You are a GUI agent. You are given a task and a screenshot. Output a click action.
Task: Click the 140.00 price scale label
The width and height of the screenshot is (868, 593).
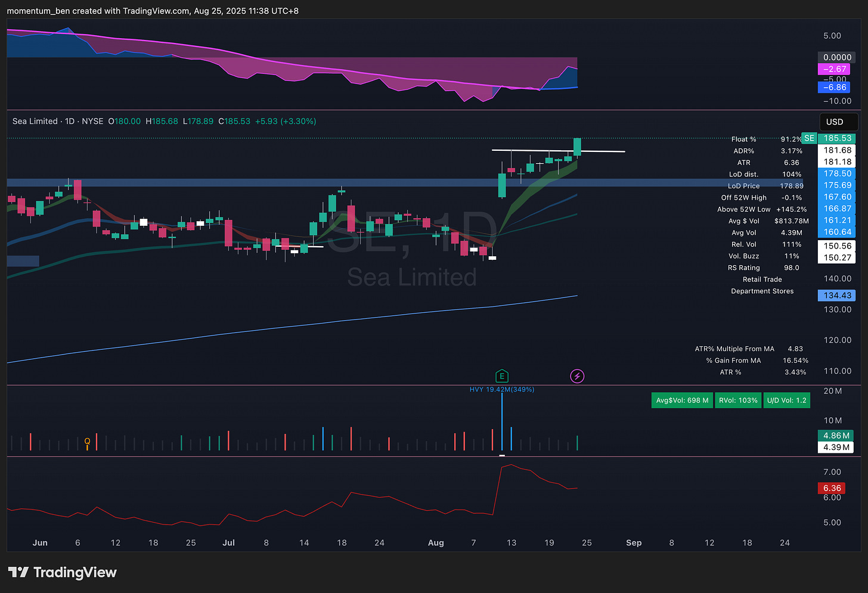(x=838, y=278)
